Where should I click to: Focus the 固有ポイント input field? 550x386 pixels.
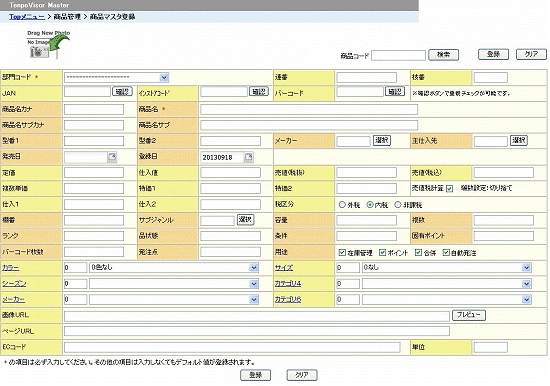click(x=504, y=236)
